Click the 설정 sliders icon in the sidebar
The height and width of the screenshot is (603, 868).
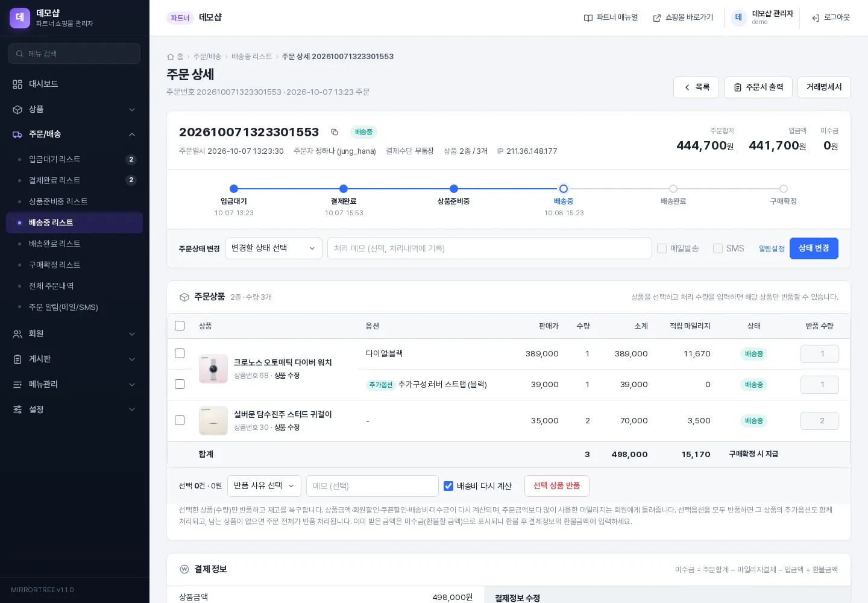(x=17, y=410)
